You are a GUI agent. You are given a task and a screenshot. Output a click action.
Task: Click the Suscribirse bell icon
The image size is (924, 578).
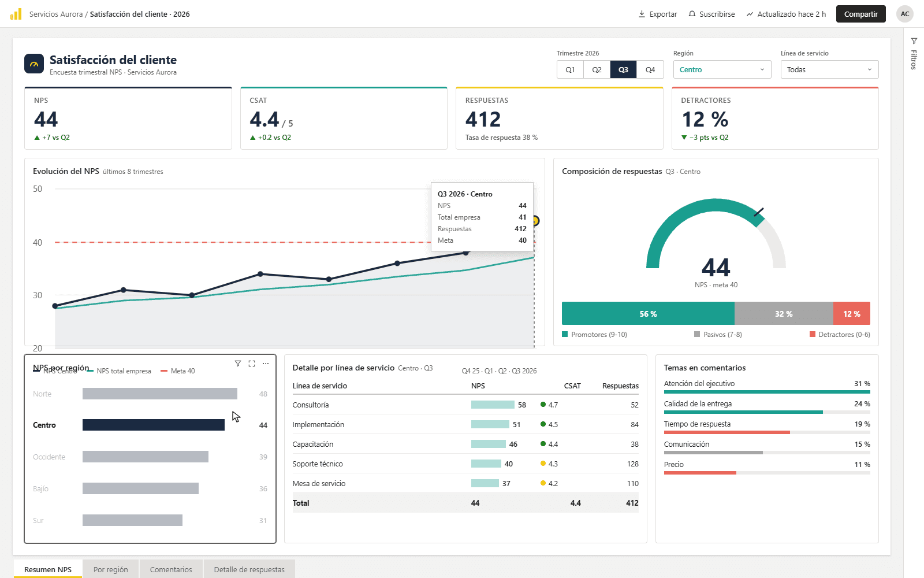tap(692, 14)
